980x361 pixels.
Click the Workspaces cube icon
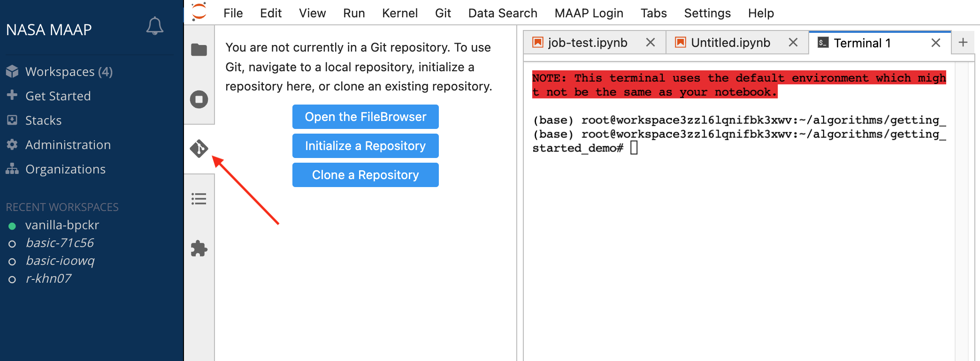12,71
